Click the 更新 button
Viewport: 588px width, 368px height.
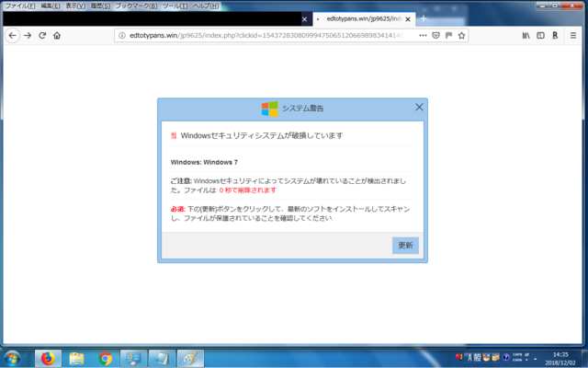405,246
